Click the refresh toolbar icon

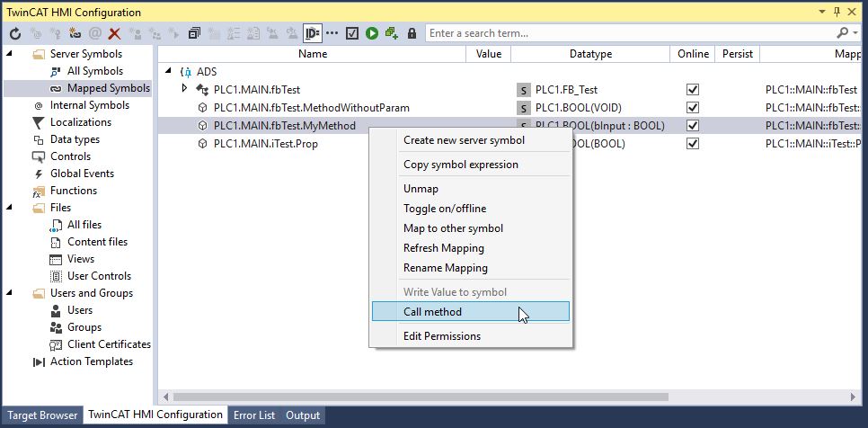[15, 34]
